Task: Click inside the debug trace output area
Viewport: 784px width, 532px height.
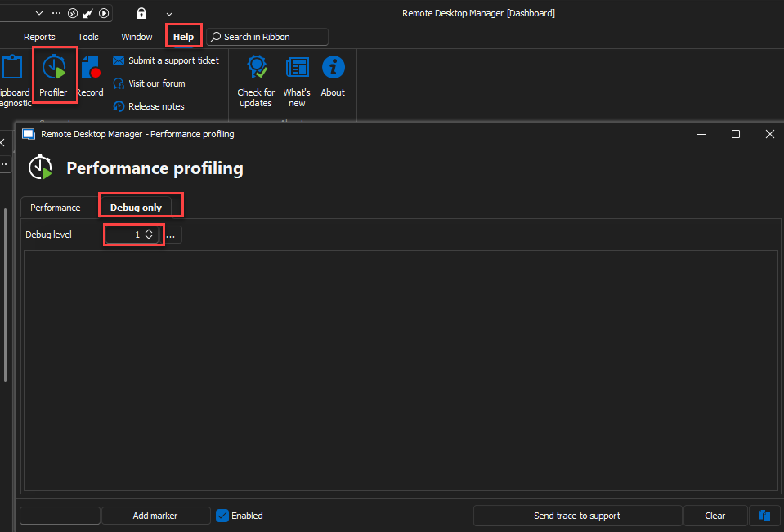Action: click(x=401, y=370)
